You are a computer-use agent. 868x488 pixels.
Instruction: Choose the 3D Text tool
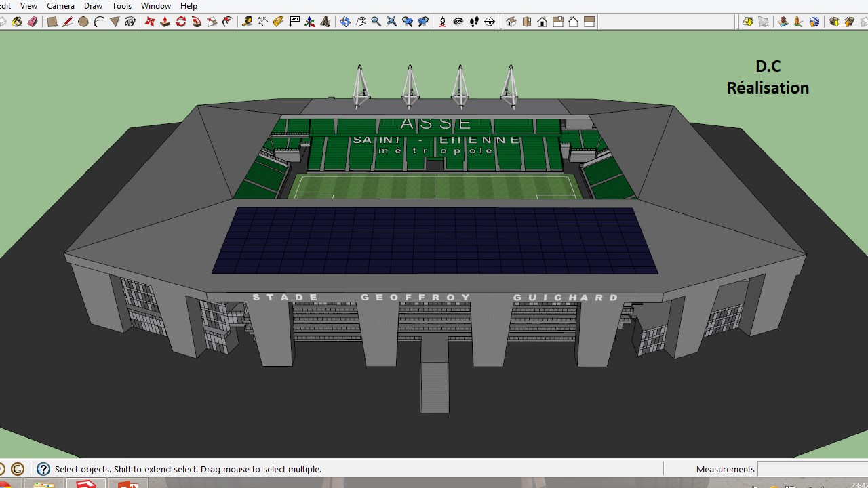(x=325, y=22)
